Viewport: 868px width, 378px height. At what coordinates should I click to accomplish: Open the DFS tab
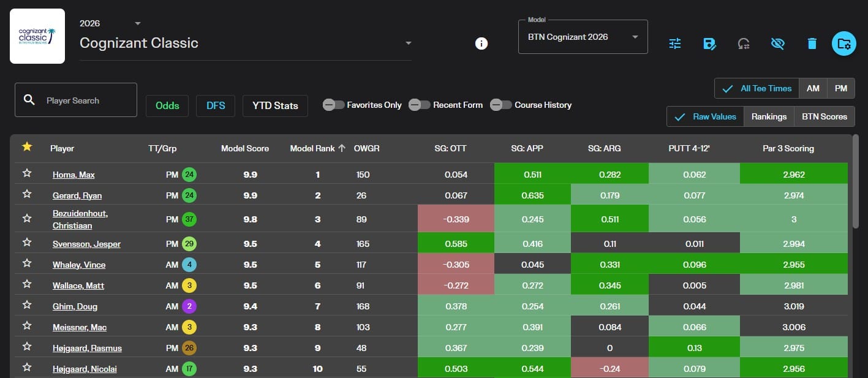pyautogui.click(x=216, y=105)
